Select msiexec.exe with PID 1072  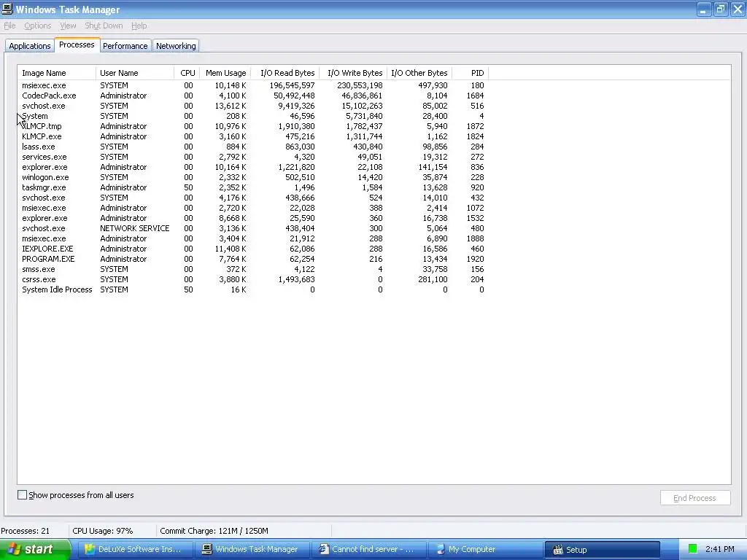point(253,208)
